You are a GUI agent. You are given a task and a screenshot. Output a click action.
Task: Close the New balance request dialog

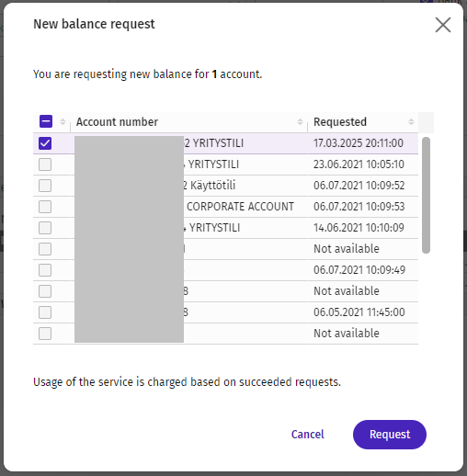coord(443,25)
